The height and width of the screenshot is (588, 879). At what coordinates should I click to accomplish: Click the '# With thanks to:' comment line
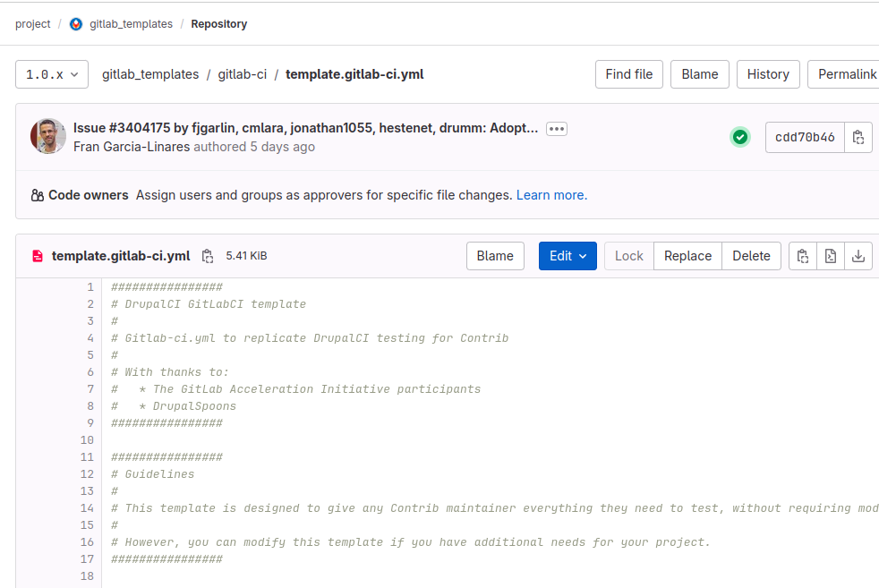(x=170, y=372)
